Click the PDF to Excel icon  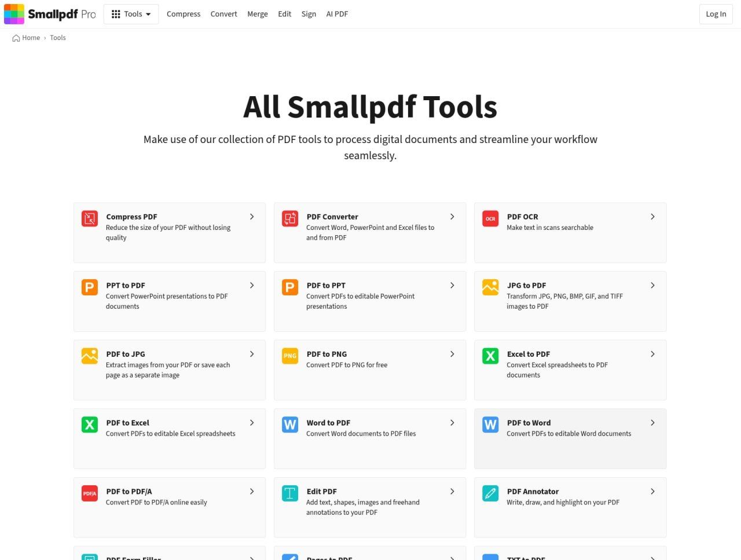[90, 424]
